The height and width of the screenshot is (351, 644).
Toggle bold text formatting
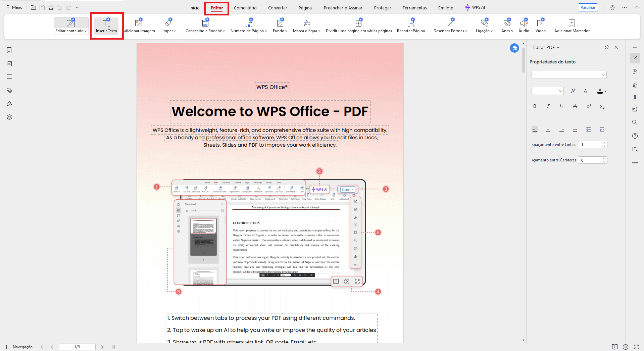(x=535, y=106)
